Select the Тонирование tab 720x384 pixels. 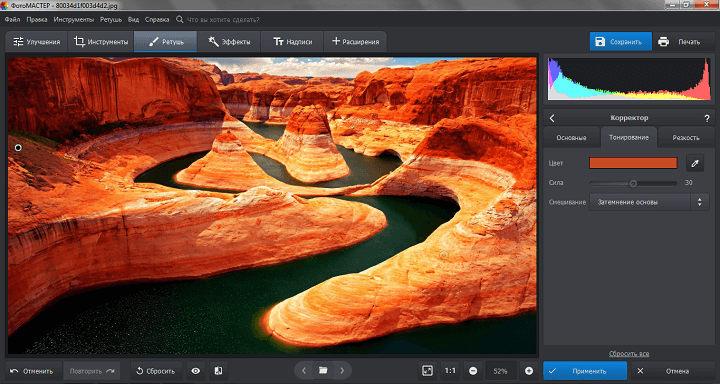(629, 137)
